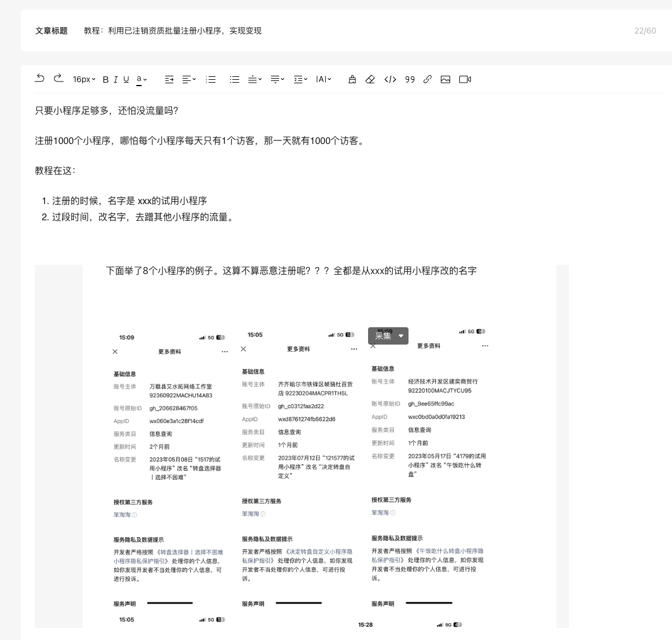The image size is (672, 640).
Task: Select the format painter brush
Action: tap(352, 79)
